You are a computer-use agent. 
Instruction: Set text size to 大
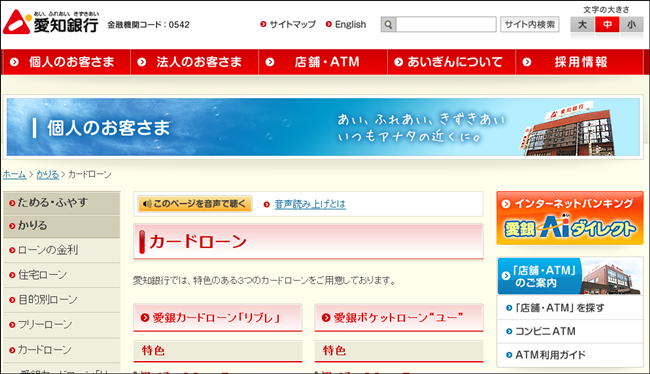pos(582,24)
